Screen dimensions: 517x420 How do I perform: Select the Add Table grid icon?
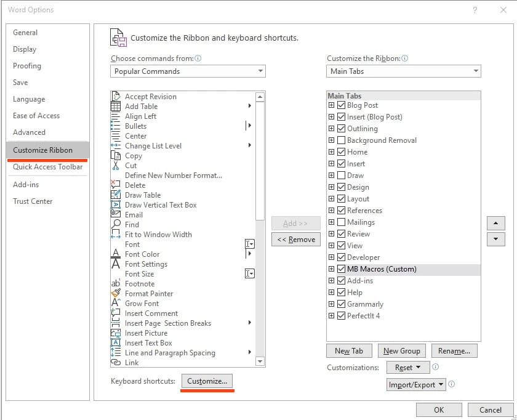click(x=115, y=107)
